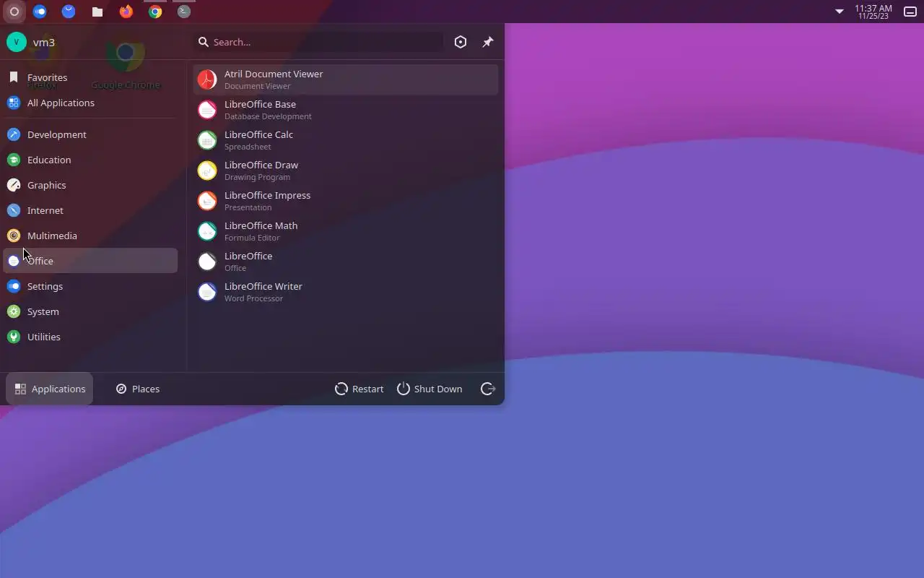Launch LibreOffice Math icon

[x=207, y=231]
